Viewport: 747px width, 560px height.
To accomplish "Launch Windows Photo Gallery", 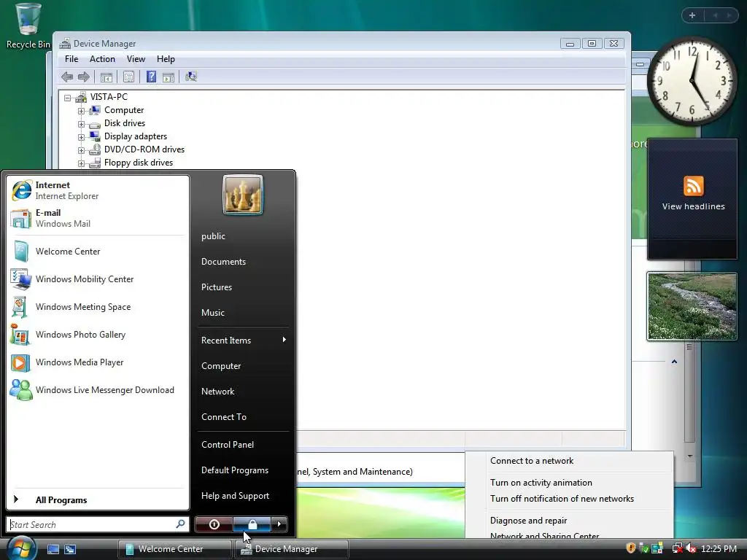I will click(98, 334).
